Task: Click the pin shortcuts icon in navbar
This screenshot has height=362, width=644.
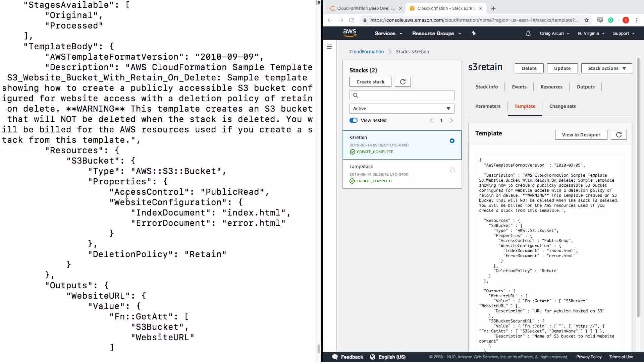Action: [474, 33]
